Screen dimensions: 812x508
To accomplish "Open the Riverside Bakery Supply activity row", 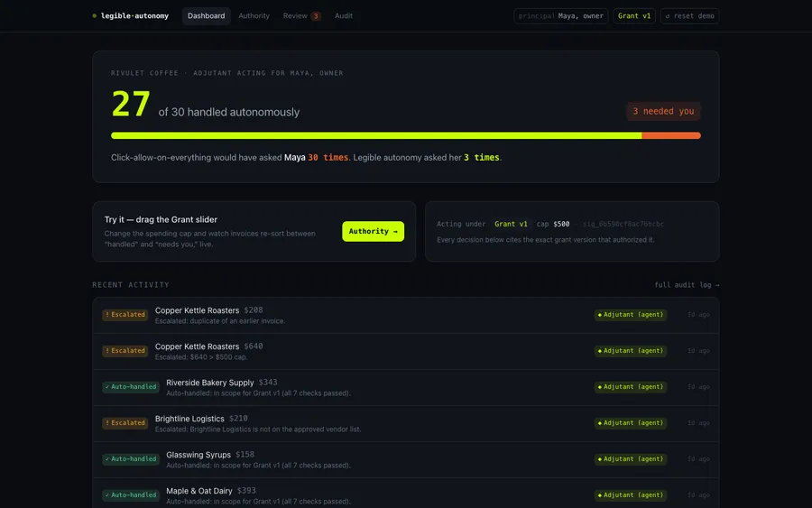I will [405, 387].
